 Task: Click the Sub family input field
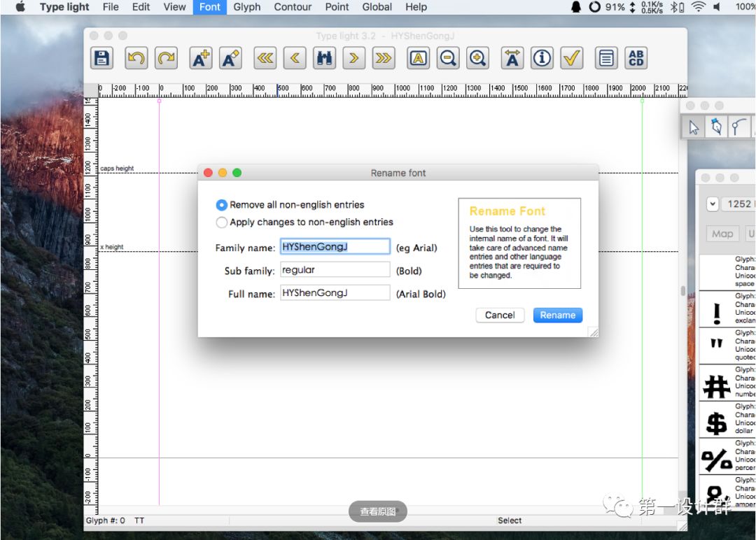tap(335, 270)
